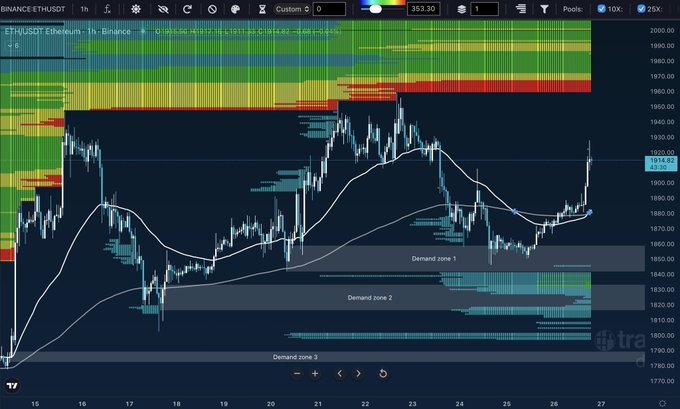Viewport: 680px width, 409px height.
Task: Move chart left with the back arrow
Action: pyautogui.click(x=340, y=373)
